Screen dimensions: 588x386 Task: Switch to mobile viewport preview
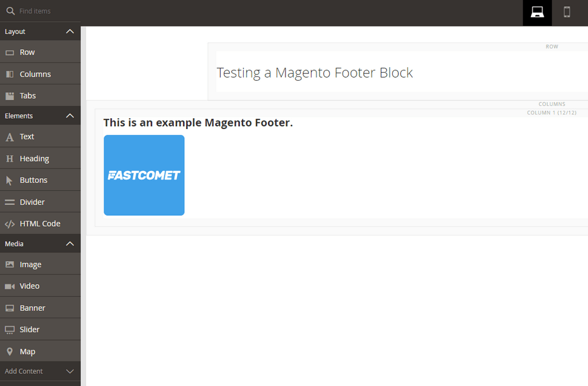(567, 13)
